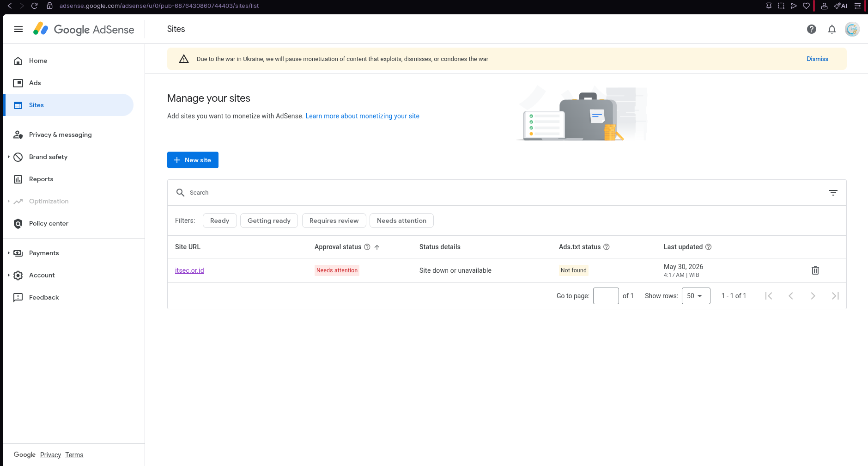Click the site lock icon in address bar
Viewport: 868px width, 466px height.
50,6
